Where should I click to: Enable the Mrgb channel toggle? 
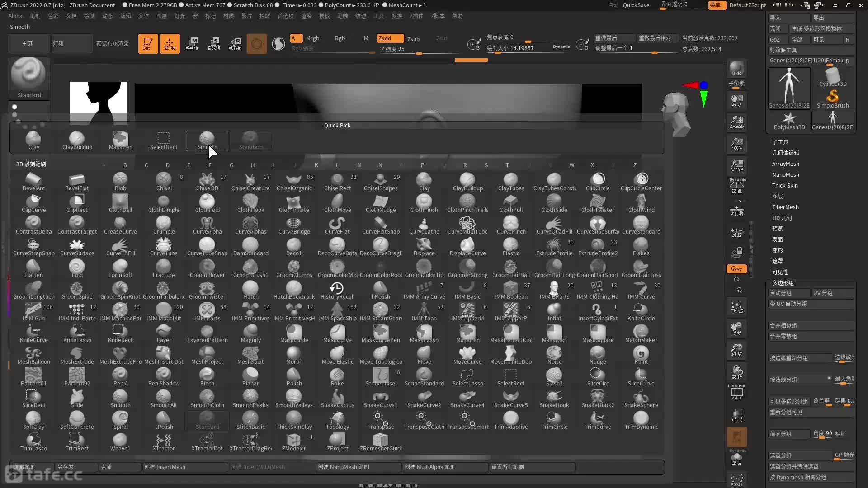pos(312,38)
